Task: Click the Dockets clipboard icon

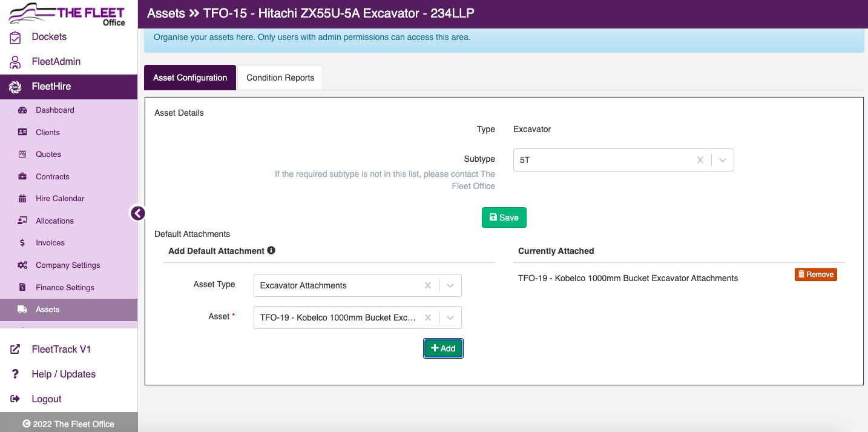Action: [x=15, y=37]
